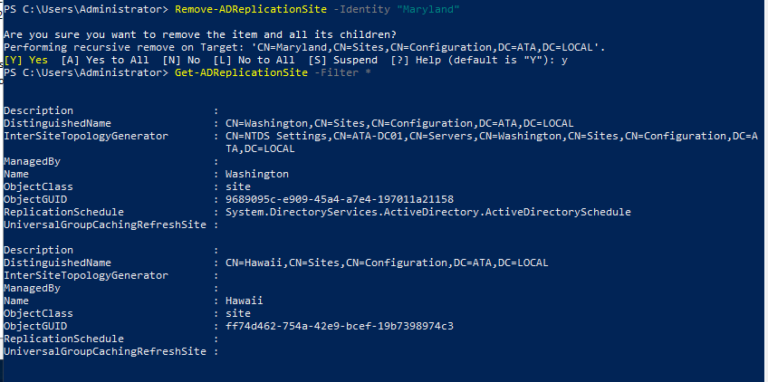768x382 pixels.
Task: Click the name value Hawaii
Action: point(244,301)
